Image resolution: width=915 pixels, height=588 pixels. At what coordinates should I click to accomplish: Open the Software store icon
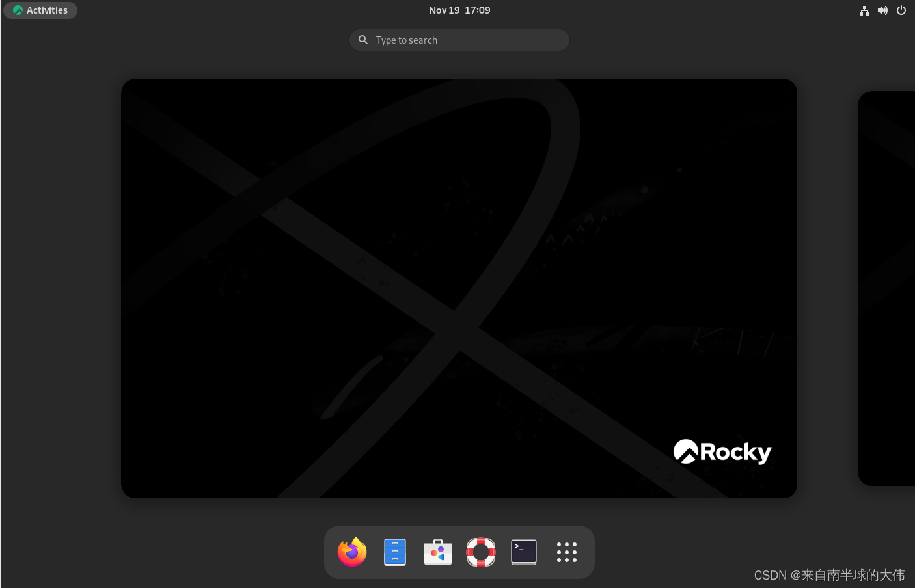coord(438,552)
